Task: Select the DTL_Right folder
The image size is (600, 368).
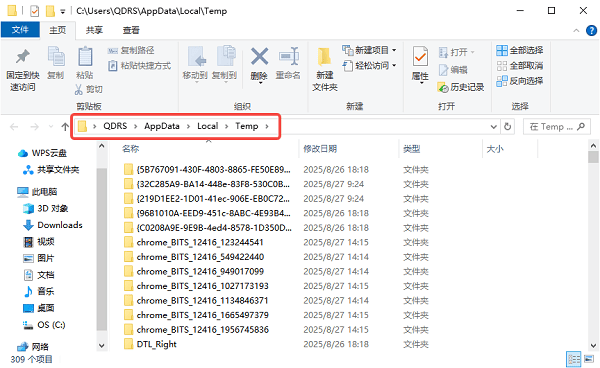Action: [x=157, y=344]
